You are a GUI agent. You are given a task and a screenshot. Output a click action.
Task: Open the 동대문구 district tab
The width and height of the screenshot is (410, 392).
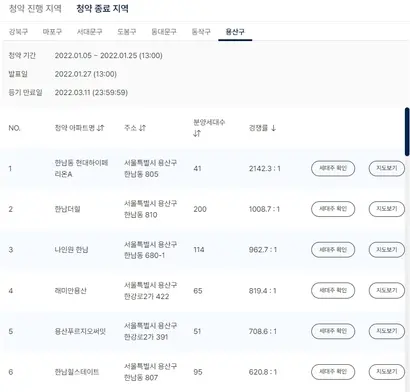164,32
